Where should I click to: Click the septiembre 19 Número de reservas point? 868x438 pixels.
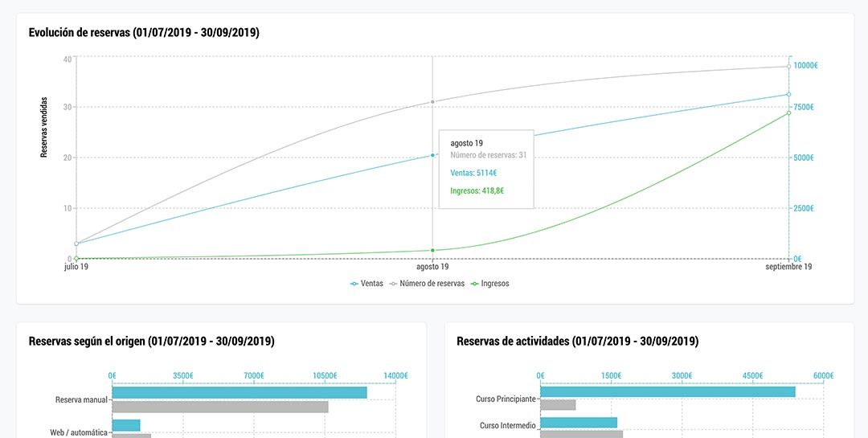788,67
